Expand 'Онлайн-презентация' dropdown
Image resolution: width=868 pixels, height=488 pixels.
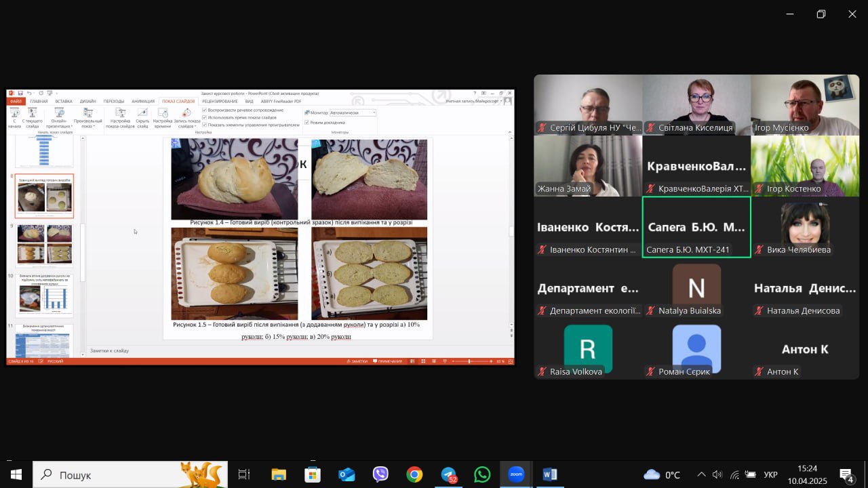point(58,126)
